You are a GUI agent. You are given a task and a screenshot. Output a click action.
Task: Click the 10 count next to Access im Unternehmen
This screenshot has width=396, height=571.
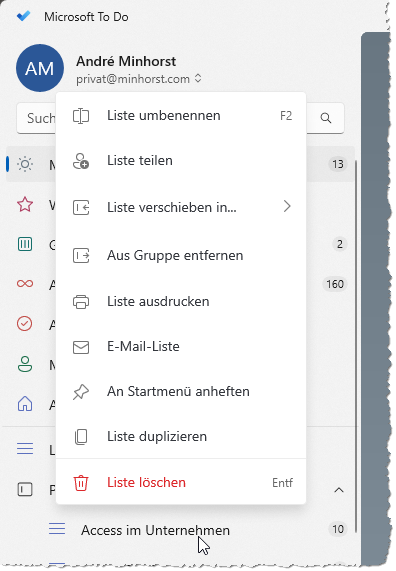(338, 529)
